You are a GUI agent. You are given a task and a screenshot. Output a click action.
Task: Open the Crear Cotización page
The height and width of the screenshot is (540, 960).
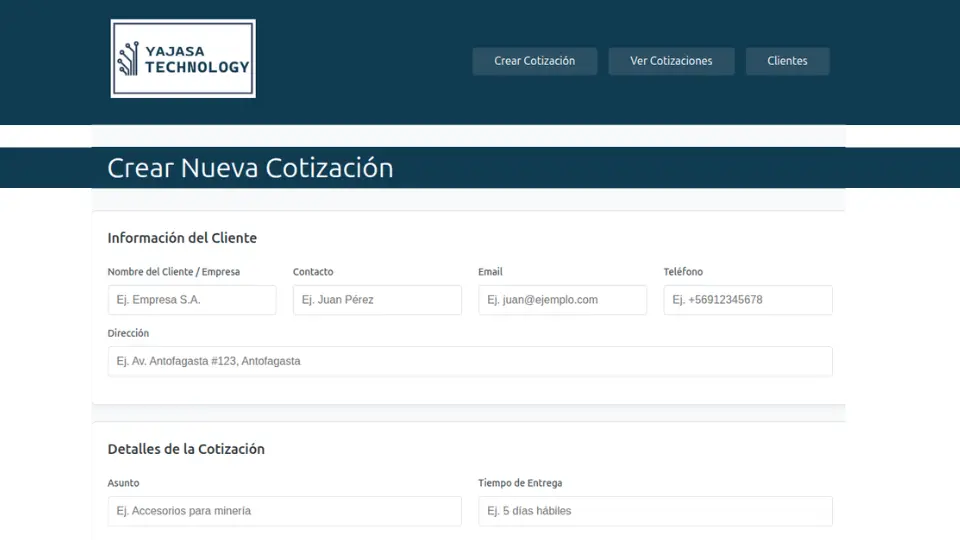coord(534,61)
